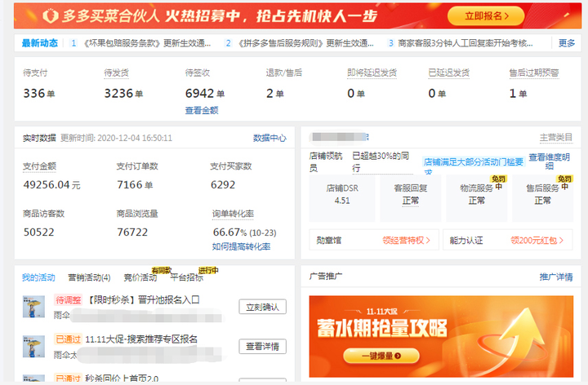Switch to 营销活动(4) tab

pos(89,277)
